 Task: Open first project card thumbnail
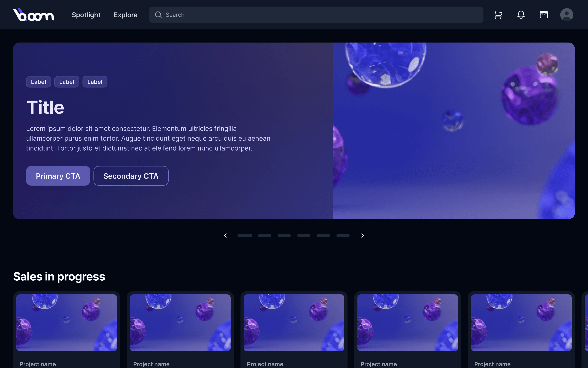point(67,323)
